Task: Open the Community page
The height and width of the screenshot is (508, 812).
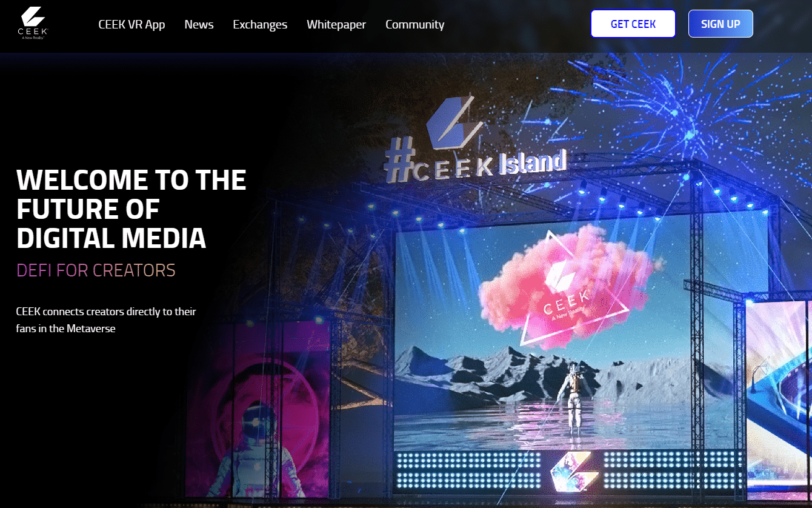Action: (415, 25)
